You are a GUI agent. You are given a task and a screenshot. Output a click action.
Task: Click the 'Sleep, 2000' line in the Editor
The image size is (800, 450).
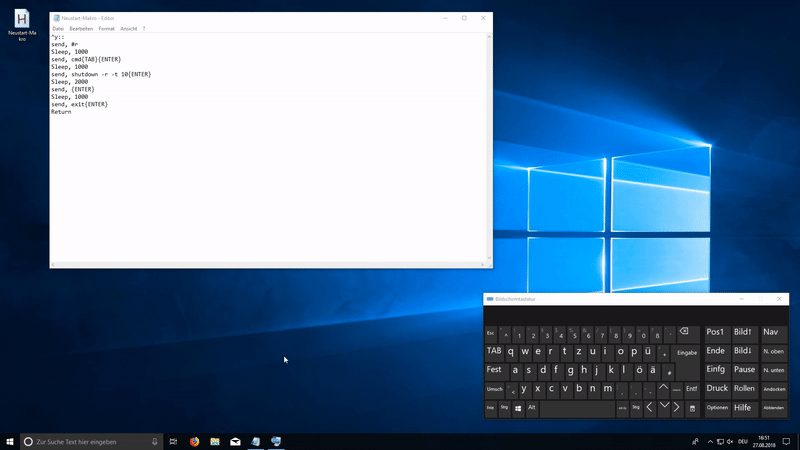coord(69,82)
